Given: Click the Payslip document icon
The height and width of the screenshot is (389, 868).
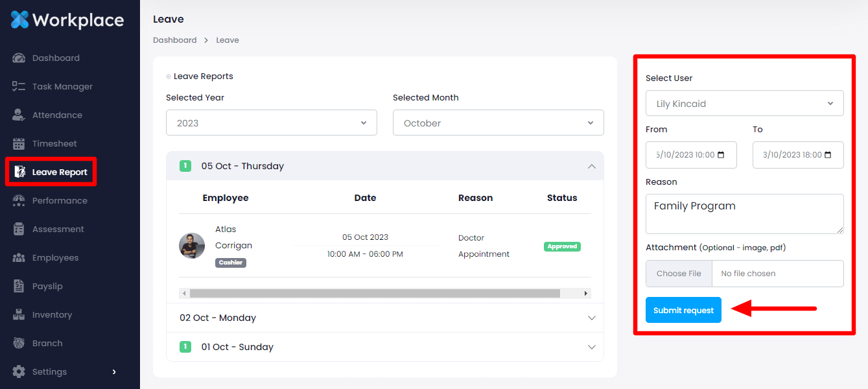Looking at the screenshot, I should click(x=19, y=287).
